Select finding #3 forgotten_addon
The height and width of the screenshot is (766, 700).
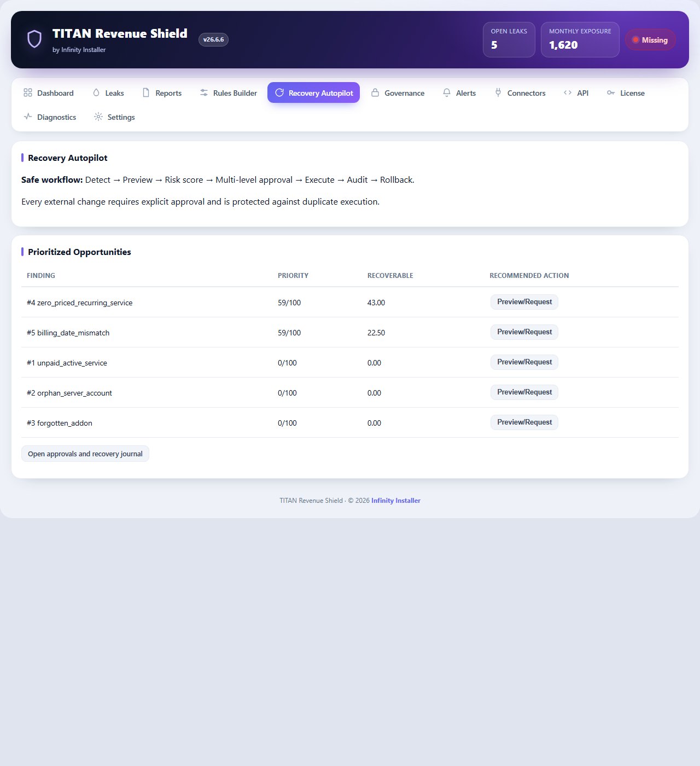pos(60,423)
